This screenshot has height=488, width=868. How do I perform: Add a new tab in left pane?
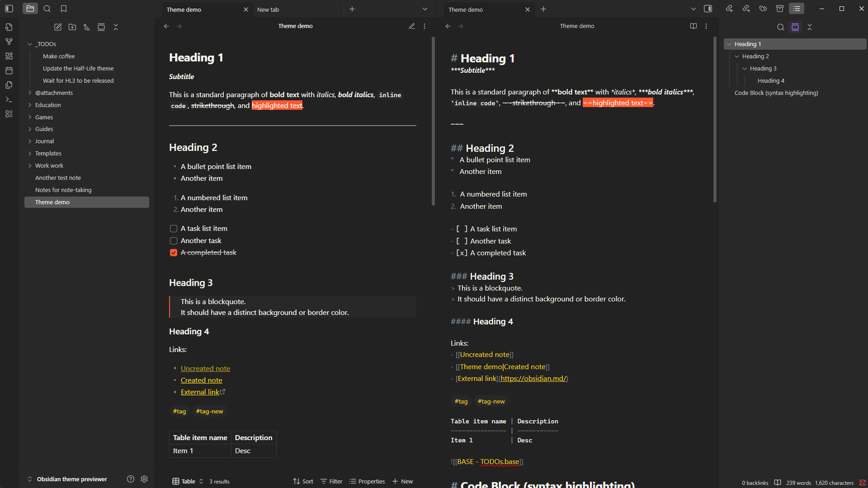(352, 9)
